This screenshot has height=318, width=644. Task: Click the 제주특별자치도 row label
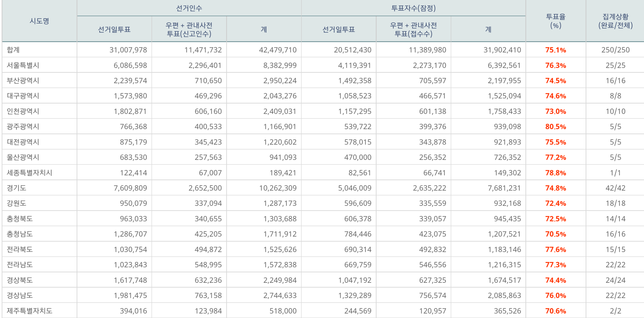29,311
